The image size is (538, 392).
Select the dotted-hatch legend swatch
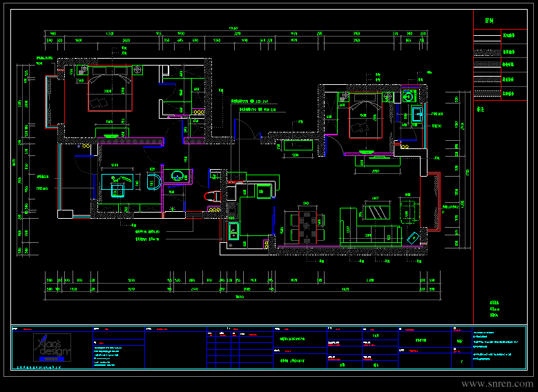coord(487,93)
